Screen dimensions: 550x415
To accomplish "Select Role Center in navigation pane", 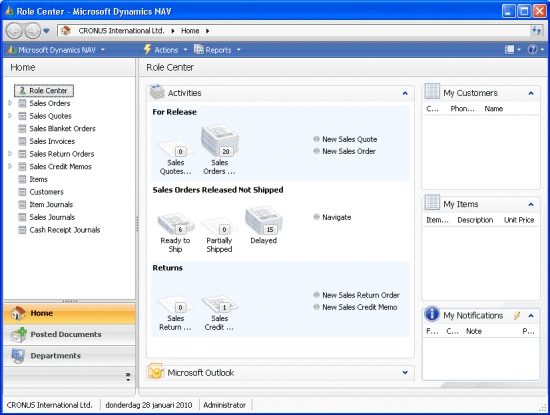I will coord(44,91).
